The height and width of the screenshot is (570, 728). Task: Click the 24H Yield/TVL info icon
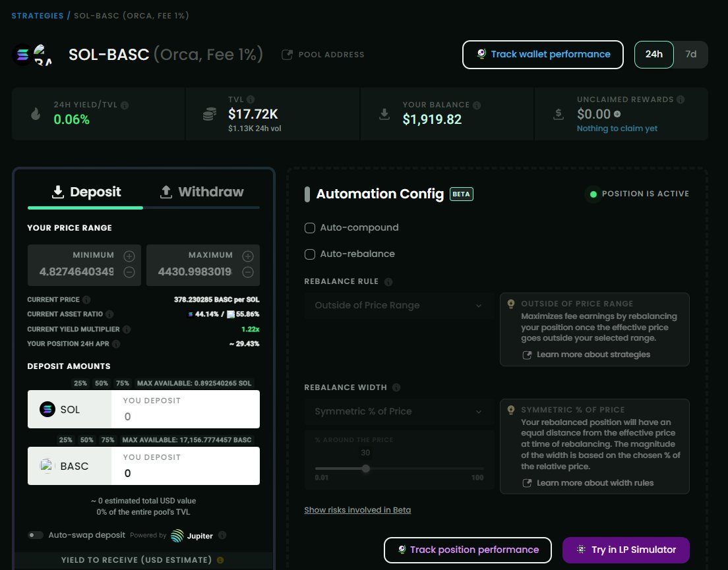125,105
